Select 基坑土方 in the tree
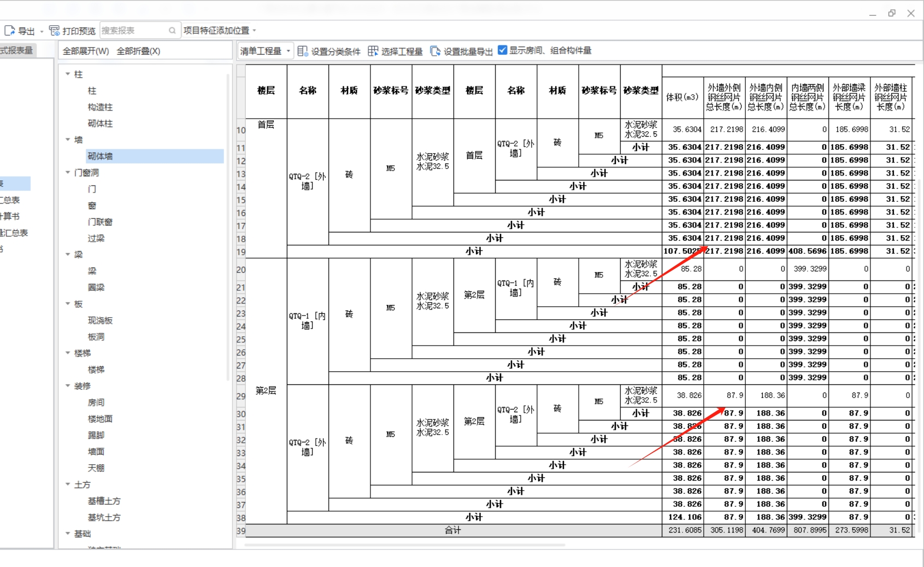 click(104, 517)
